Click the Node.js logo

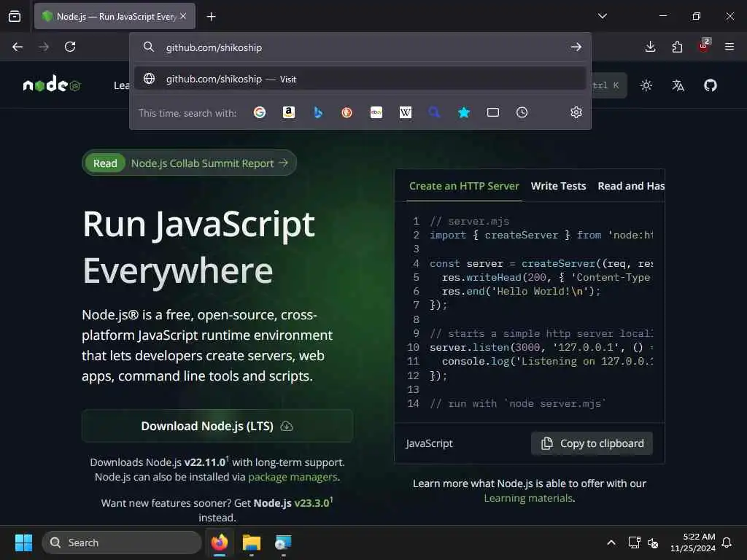pos(52,85)
